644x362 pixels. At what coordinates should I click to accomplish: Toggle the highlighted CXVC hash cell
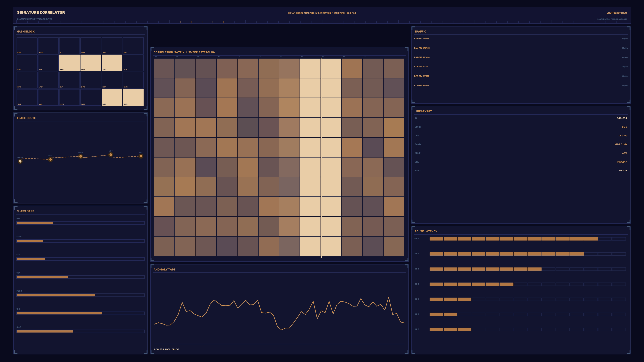click(x=91, y=63)
